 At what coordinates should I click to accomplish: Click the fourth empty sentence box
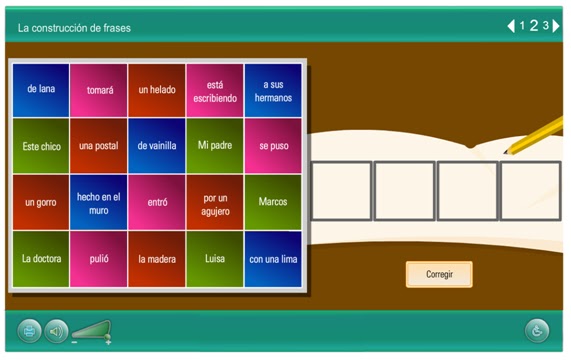pos(531,191)
